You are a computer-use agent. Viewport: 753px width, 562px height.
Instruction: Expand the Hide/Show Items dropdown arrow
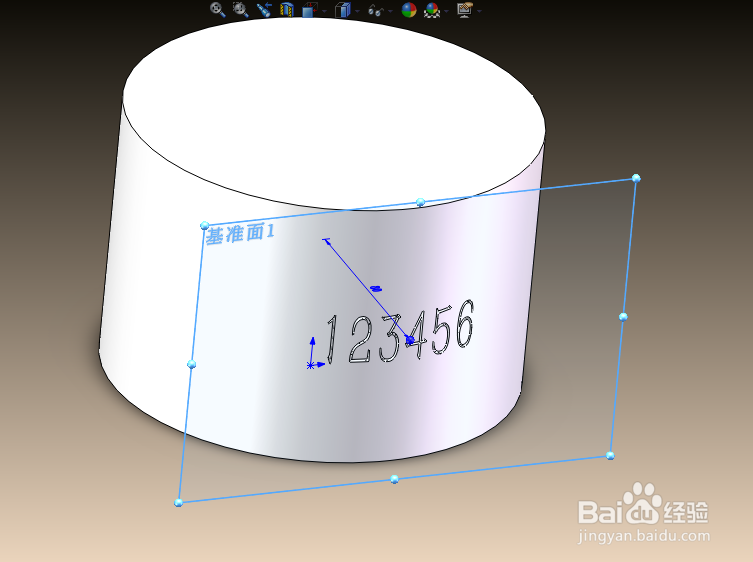pyautogui.click(x=390, y=11)
